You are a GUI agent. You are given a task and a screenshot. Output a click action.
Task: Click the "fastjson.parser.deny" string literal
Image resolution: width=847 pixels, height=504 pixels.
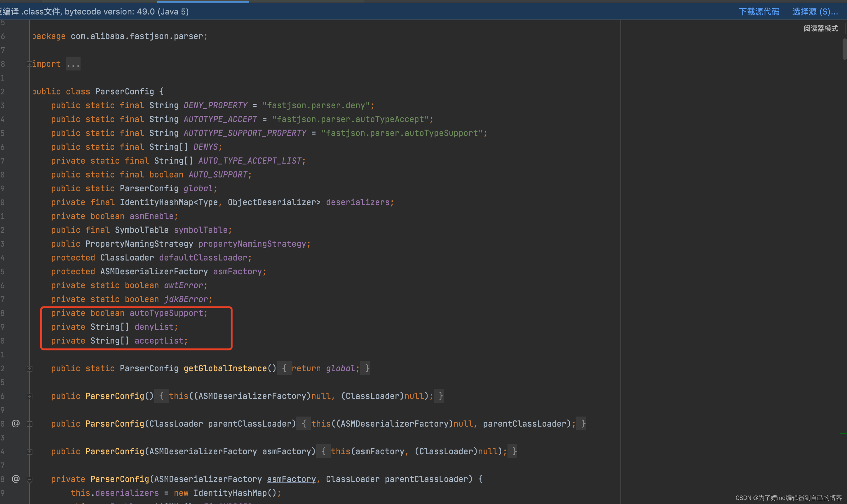click(x=316, y=105)
